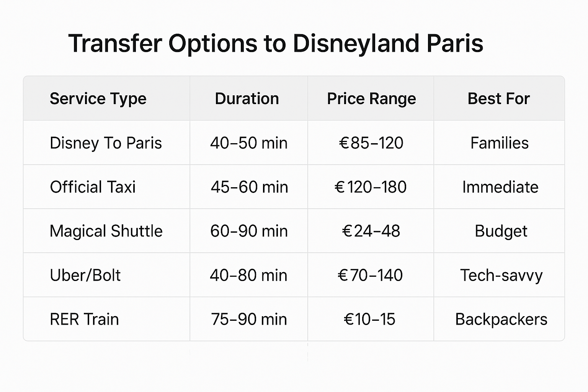Click the €24–48 price cell
The width and height of the screenshot is (588, 392).
click(x=371, y=231)
